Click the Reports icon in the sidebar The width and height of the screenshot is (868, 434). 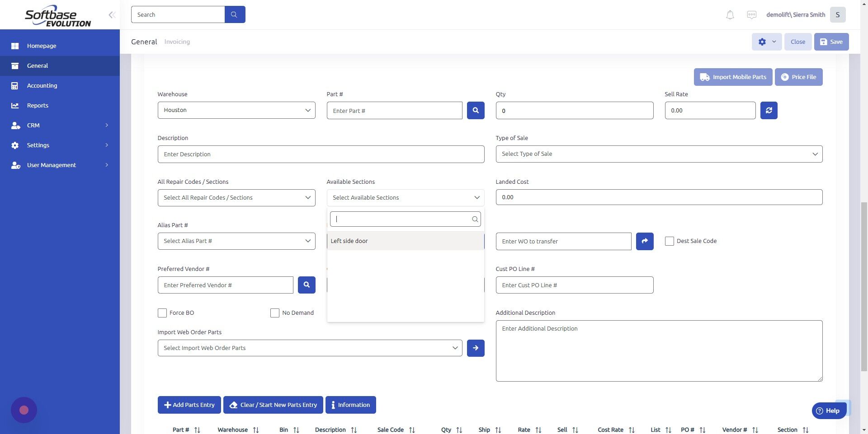click(15, 105)
